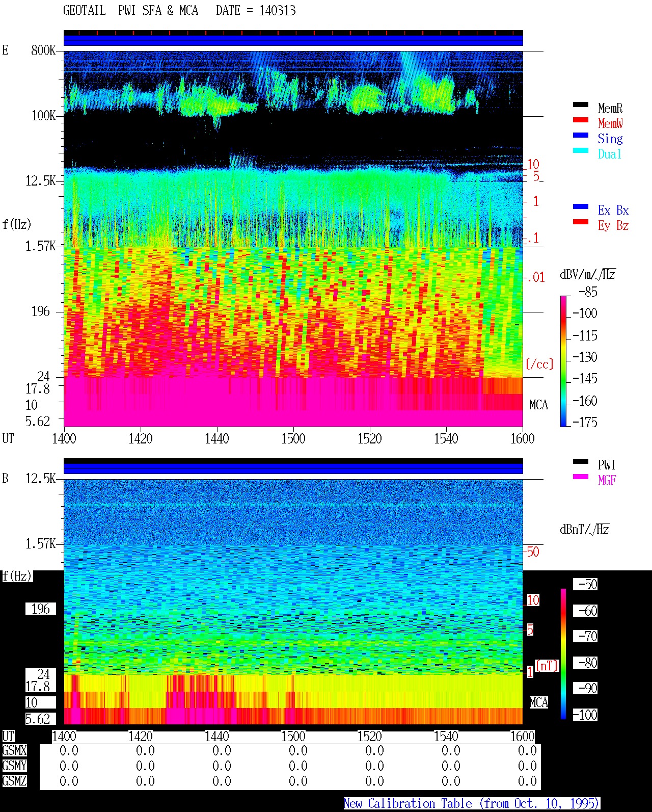Click the red 50 label beside B panel
This screenshot has width=652, height=812.
tap(533, 552)
